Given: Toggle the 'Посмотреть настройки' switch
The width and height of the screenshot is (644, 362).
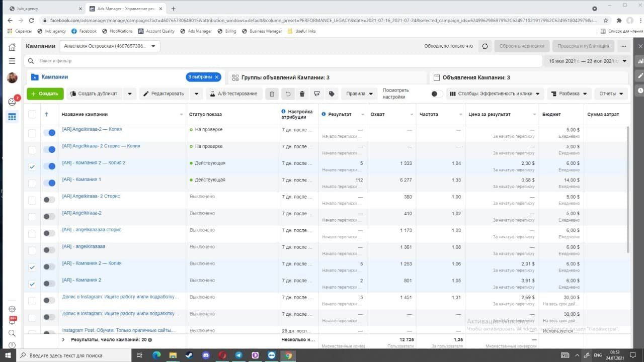Looking at the screenshot, I should click(437, 94).
